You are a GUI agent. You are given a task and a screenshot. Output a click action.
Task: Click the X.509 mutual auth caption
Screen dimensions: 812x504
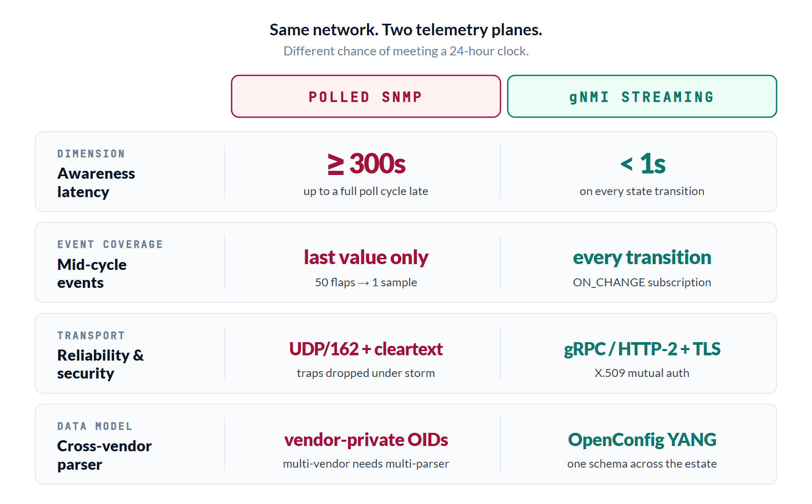[642, 373]
